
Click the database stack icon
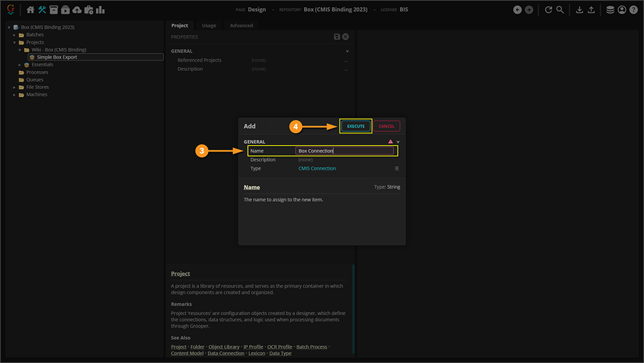(610, 10)
